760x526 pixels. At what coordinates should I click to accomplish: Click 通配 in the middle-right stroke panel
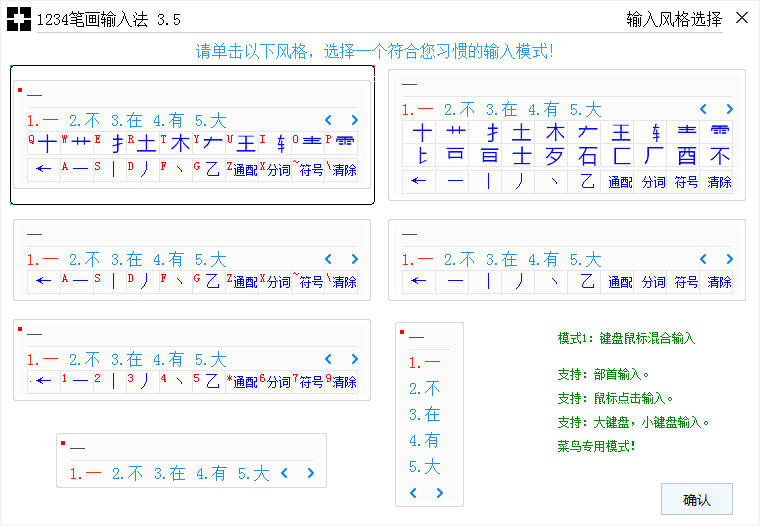(x=620, y=282)
